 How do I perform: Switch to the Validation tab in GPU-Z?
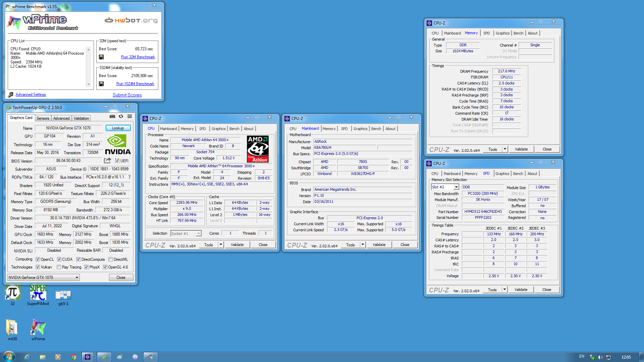point(81,118)
